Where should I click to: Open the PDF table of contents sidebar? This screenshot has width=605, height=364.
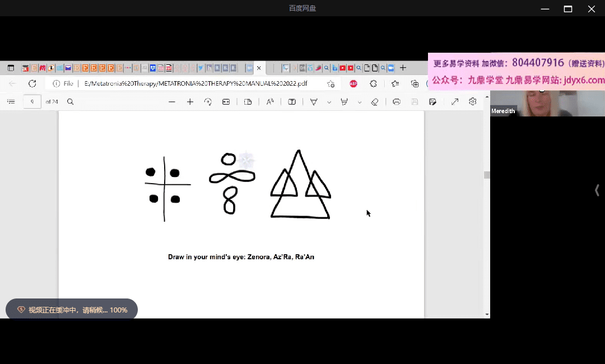(11, 102)
